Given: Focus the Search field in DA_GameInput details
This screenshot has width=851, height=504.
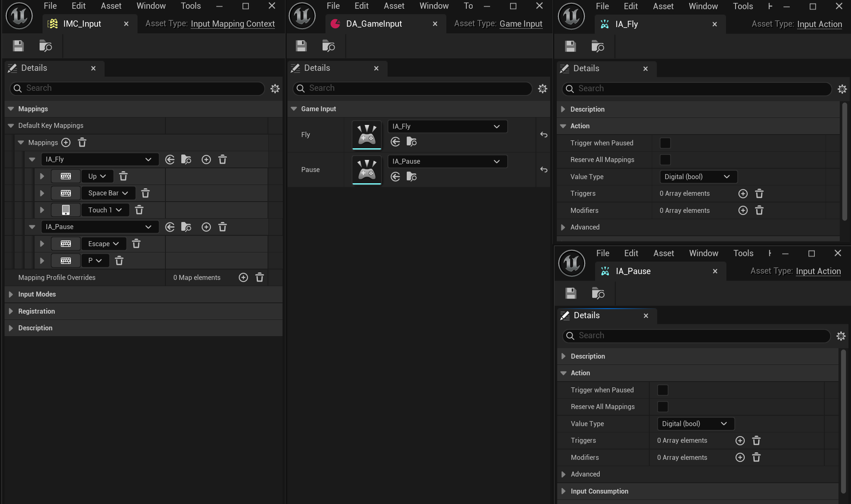Looking at the screenshot, I should click(413, 88).
